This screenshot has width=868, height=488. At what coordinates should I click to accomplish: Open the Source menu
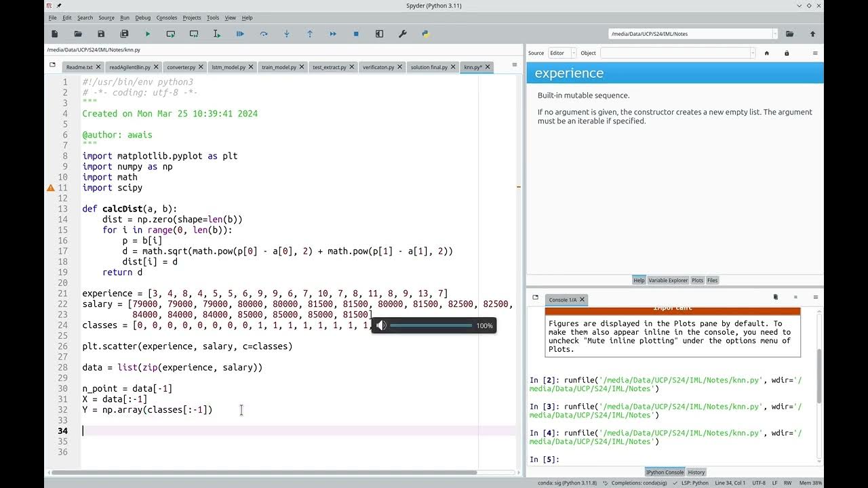[x=106, y=18]
